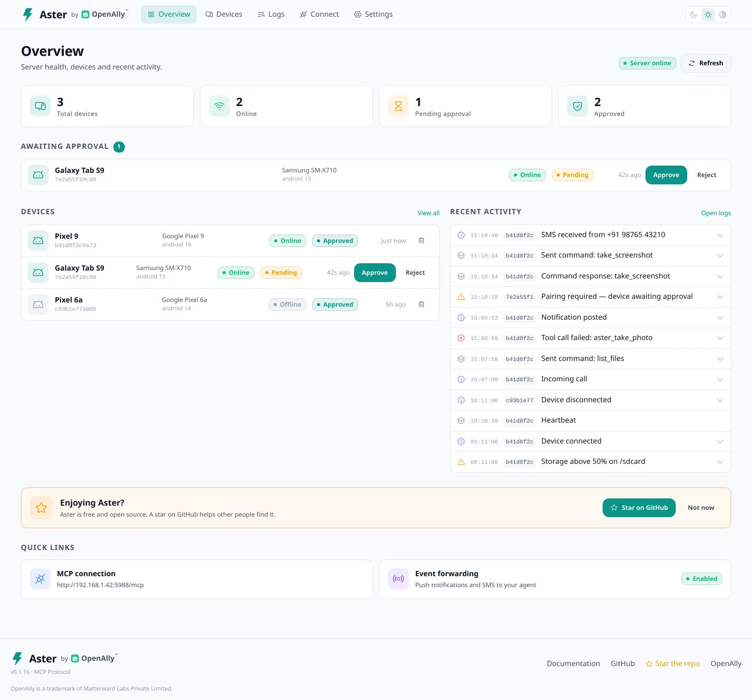752x700 pixels.
Task: Click Star on GitHub button
Action: [639, 508]
